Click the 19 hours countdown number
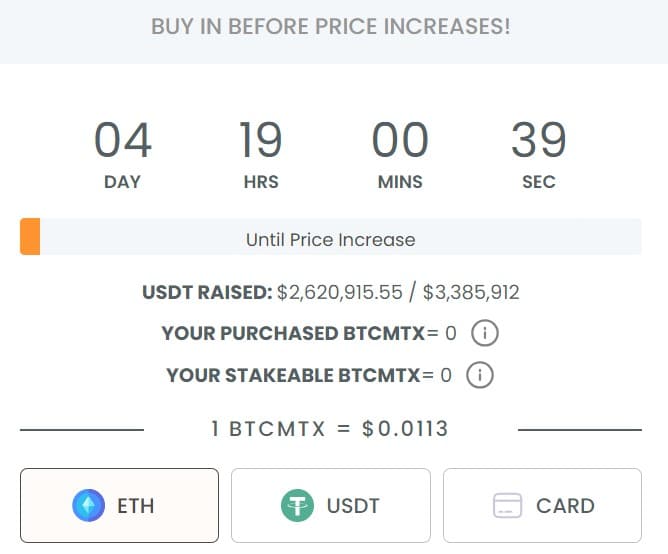 (x=260, y=141)
